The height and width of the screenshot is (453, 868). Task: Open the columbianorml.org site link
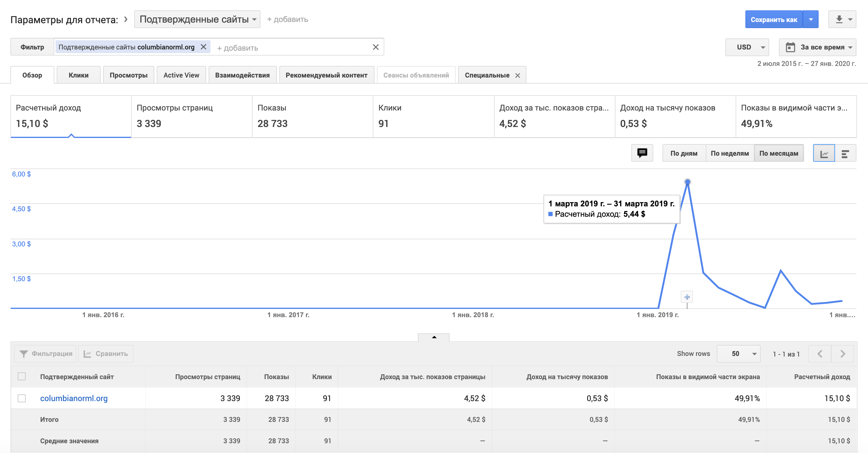[x=74, y=398]
